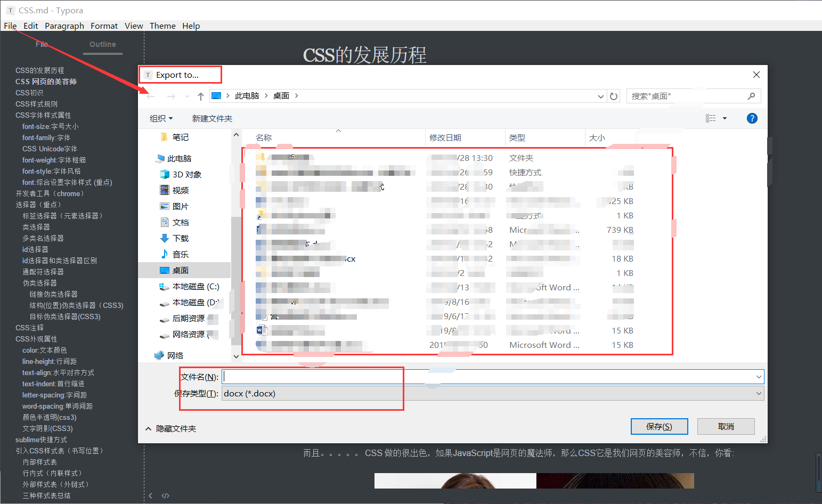This screenshot has width=822, height=504.
Task: Switch to Outline sidebar tab
Action: 103,45
